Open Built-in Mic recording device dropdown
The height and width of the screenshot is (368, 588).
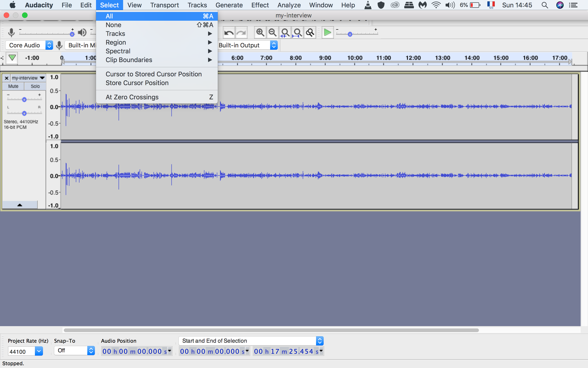[x=81, y=45]
